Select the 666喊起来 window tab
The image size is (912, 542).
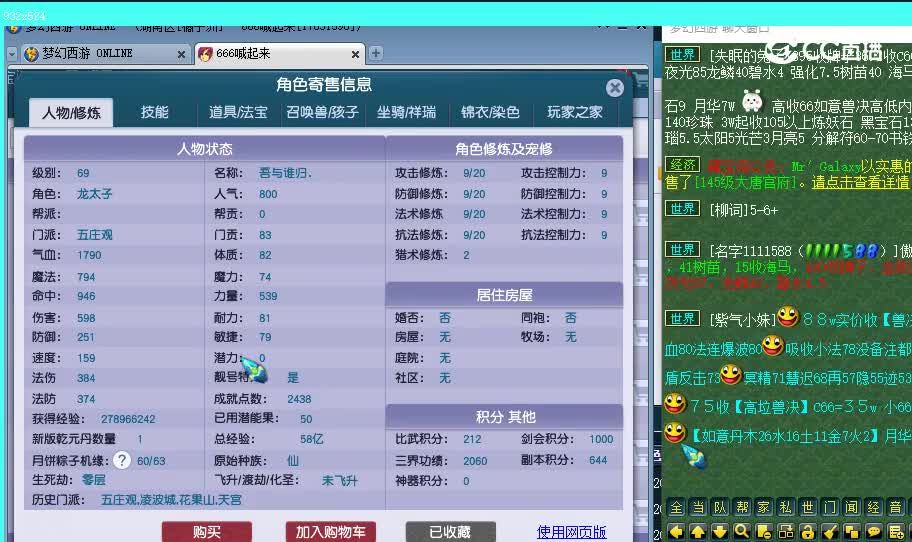coord(279,54)
